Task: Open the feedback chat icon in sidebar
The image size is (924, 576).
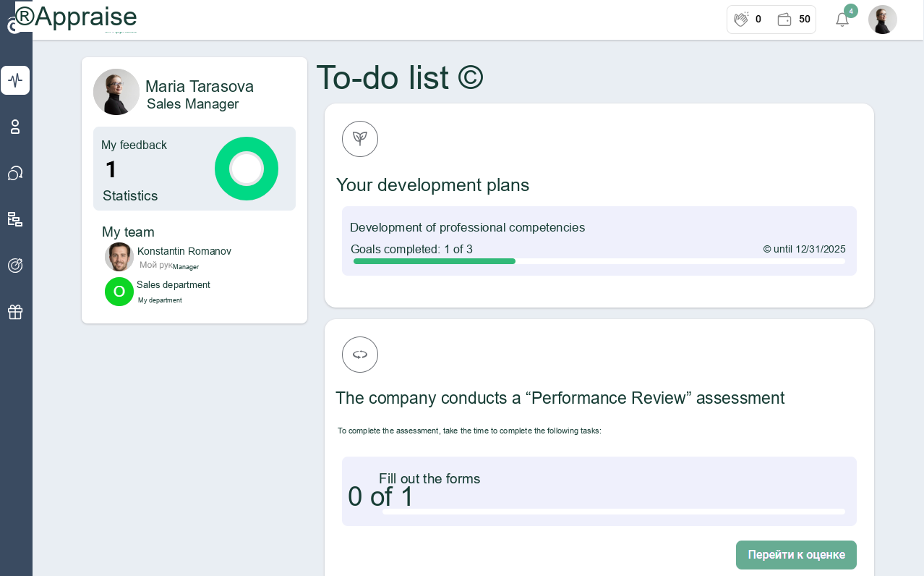Action: (15, 173)
